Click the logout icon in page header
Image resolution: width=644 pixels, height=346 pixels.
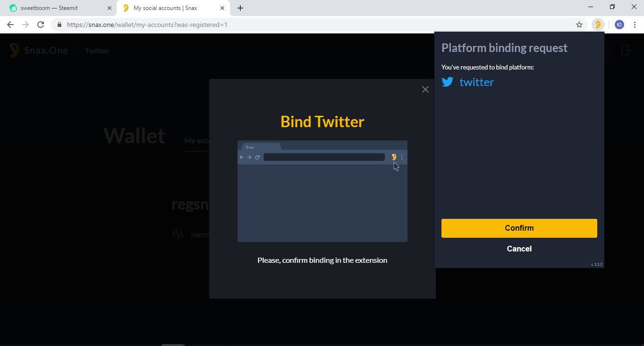coord(626,50)
